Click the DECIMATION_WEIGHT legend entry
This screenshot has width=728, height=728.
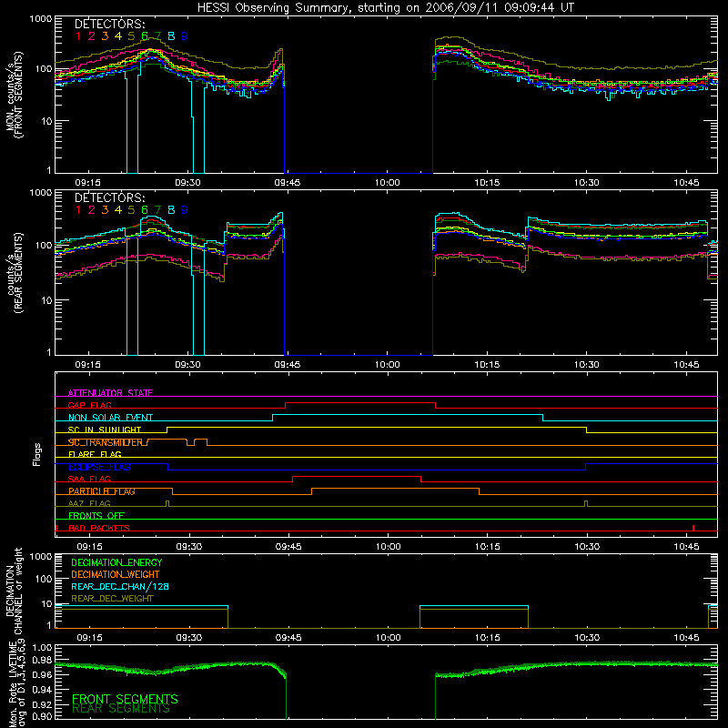[x=116, y=575]
